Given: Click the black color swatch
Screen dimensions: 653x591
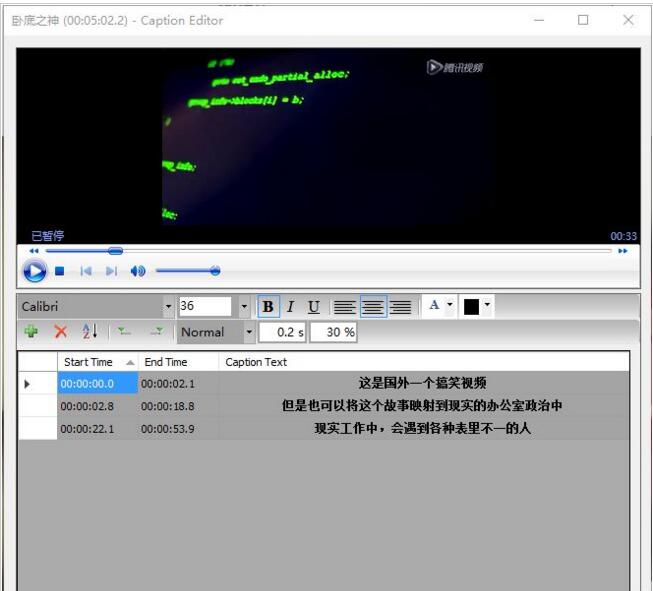Looking at the screenshot, I should pyautogui.click(x=471, y=307).
